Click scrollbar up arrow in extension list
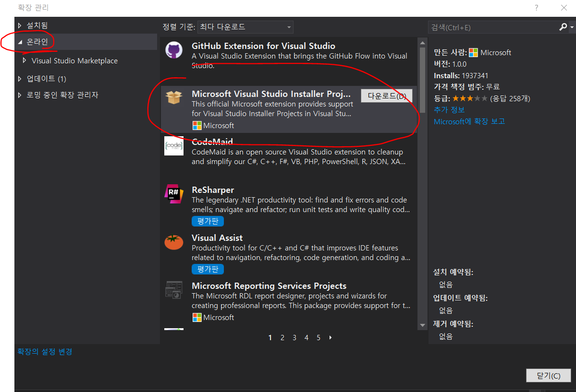This screenshot has height=392, width=576. [422, 43]
